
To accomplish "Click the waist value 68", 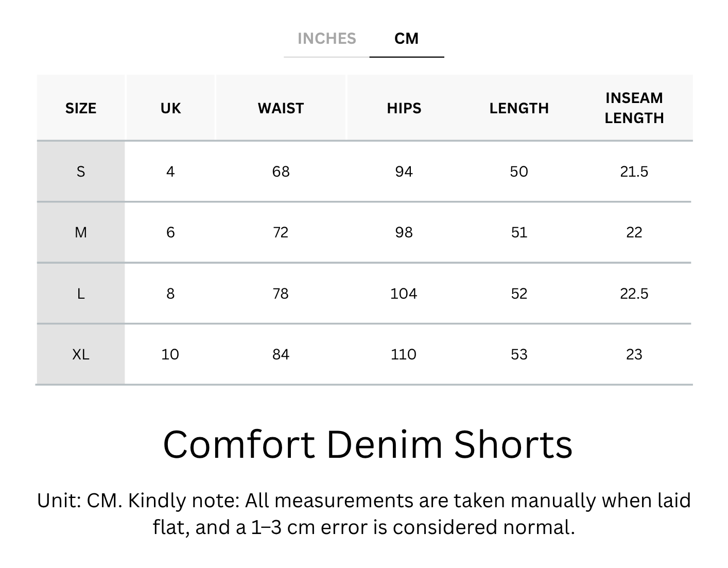I will click(281, 171).
